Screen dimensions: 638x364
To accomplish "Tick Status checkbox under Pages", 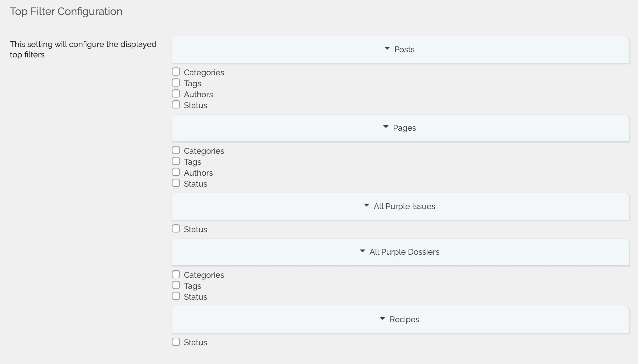I will click(x=176, y=183).
